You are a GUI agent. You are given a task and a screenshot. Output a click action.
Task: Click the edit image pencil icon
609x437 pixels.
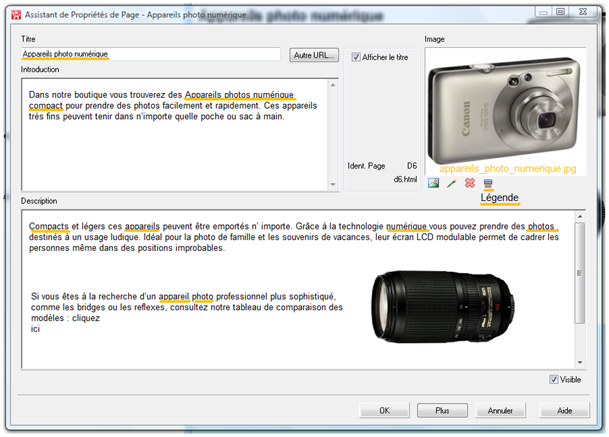coord(451,183)
